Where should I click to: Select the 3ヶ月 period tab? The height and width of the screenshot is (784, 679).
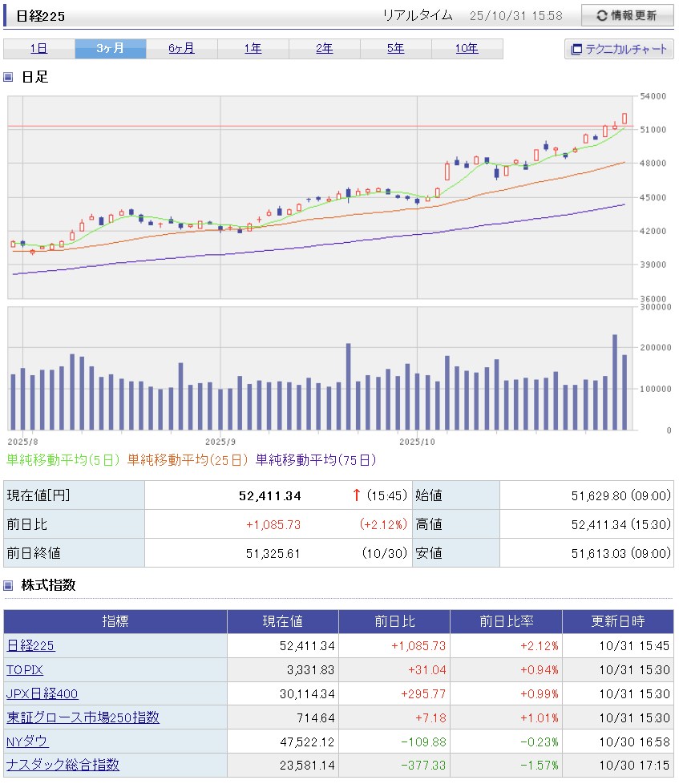point(111,49)
